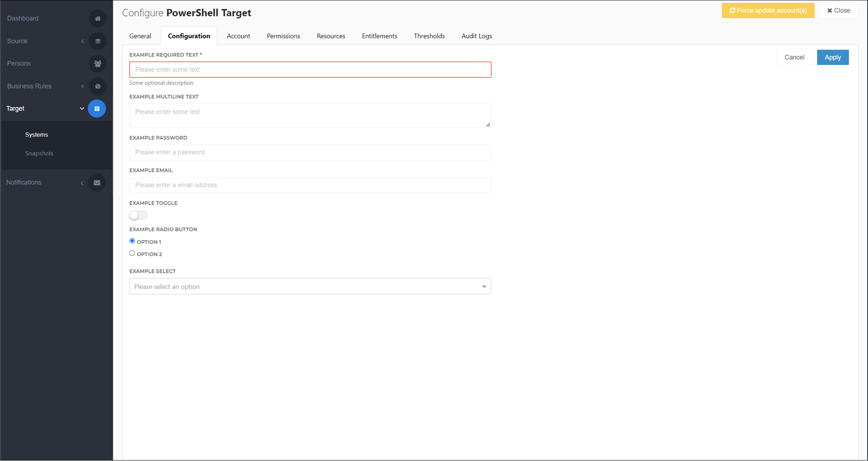Click the 'EXAMPLE SELECT' label
Image resolution: width=868 pixels, height=461 pixels.
pyautogui.click(x=152, y=271)
